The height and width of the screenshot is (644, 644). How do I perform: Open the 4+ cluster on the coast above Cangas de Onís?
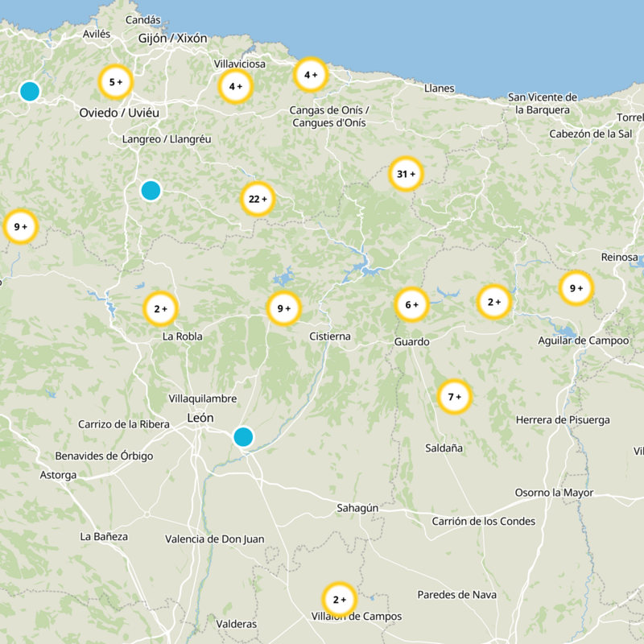311,75
